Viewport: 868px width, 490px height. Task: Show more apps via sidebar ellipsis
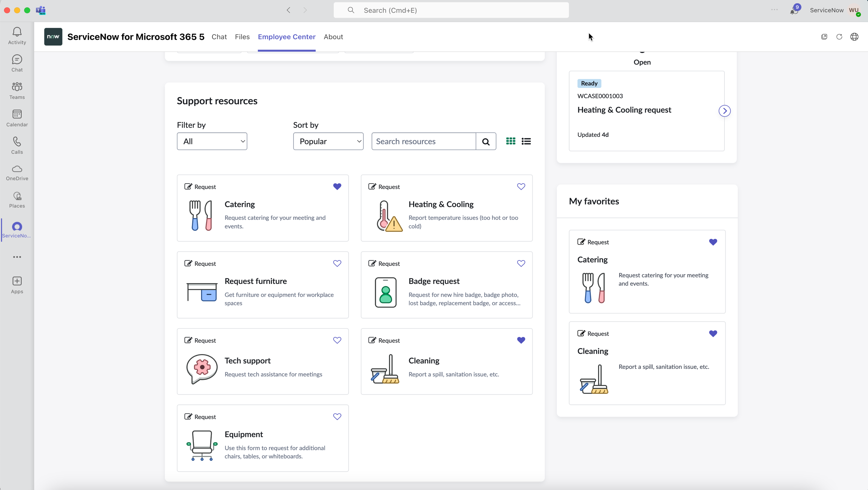click(x=17, y=257)
